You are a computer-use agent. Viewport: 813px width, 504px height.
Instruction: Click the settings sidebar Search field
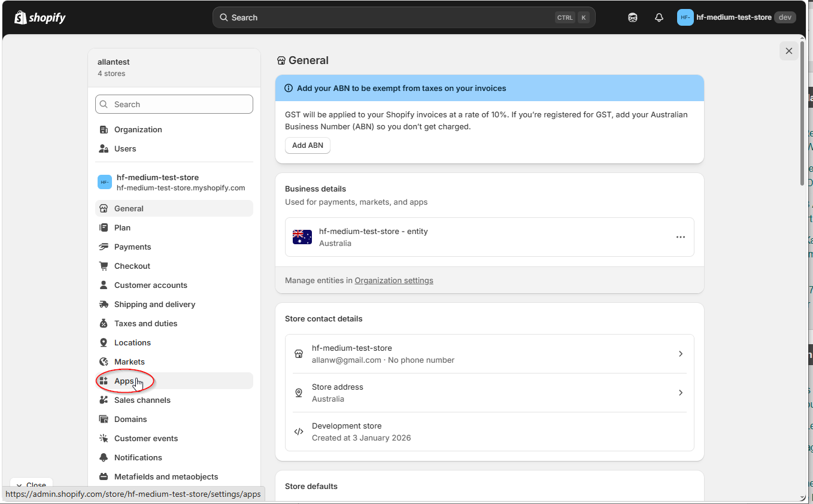point(174,104)
